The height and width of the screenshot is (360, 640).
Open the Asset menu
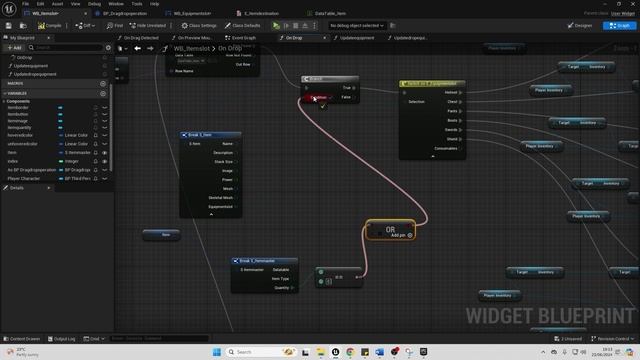point(58,4)
